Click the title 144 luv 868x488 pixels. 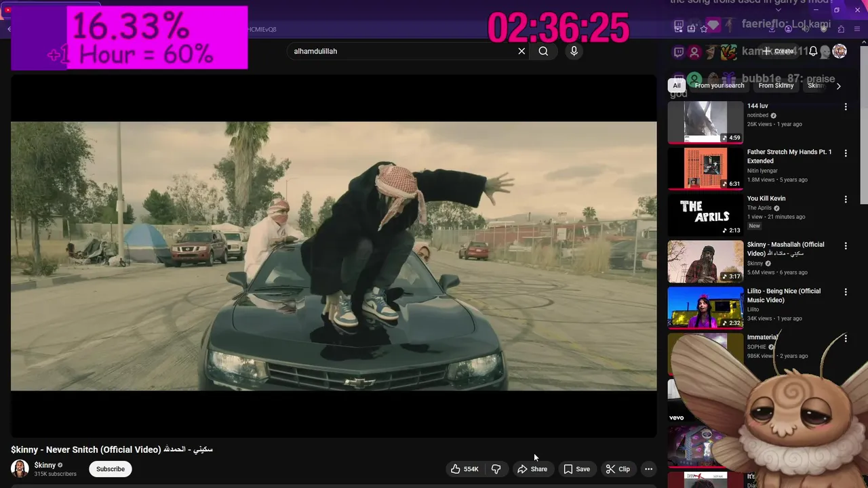coord(757,106)
